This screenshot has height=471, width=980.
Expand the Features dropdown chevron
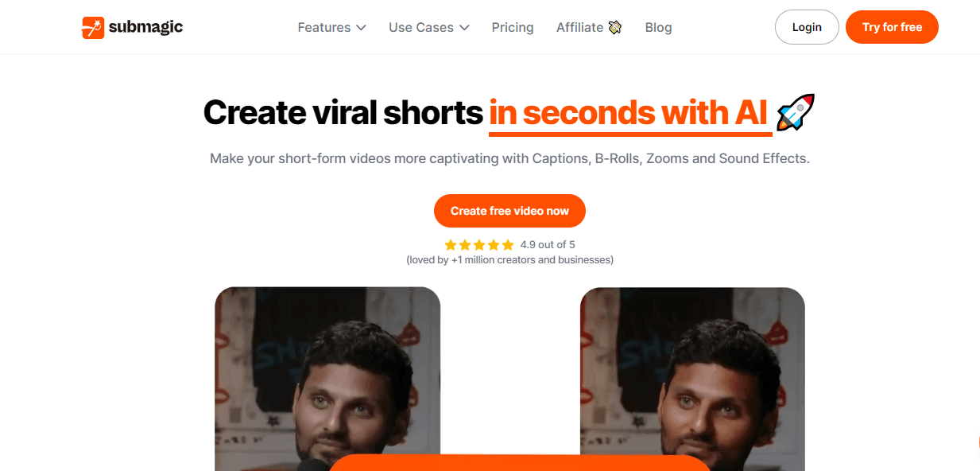click(x=361, y=27)
